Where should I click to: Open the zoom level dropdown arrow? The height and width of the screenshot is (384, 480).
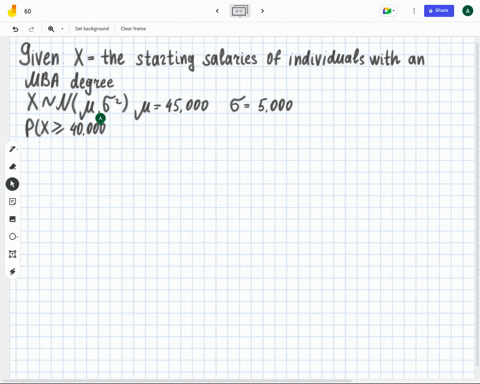click(x=62, y=29)
